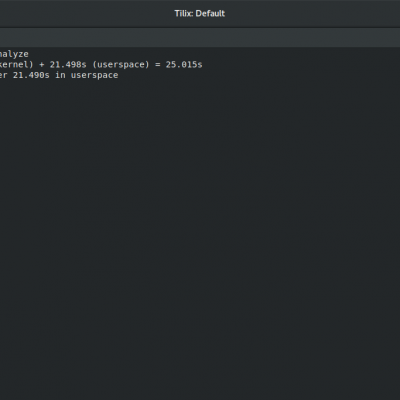Click the "21.498s" userspace time value
400x400 pixels.
click(68, 64)
